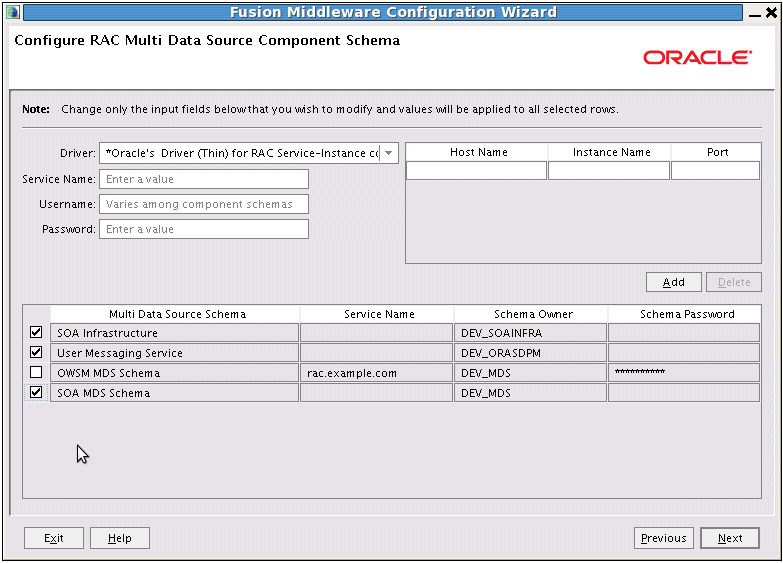Click the empty Service Name cell for User Messaging Service
This screenshot has height=563, width=783.
click(377, 353)
